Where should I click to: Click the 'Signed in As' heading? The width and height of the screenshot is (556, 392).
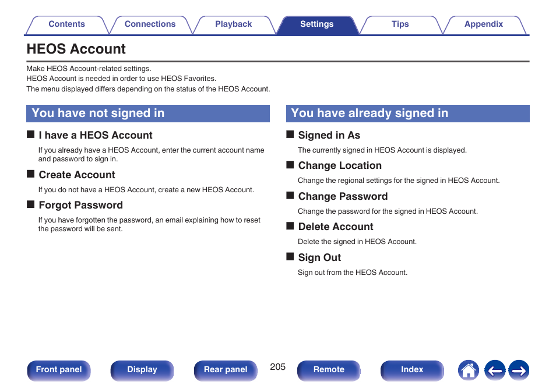(x=329, y=135)
